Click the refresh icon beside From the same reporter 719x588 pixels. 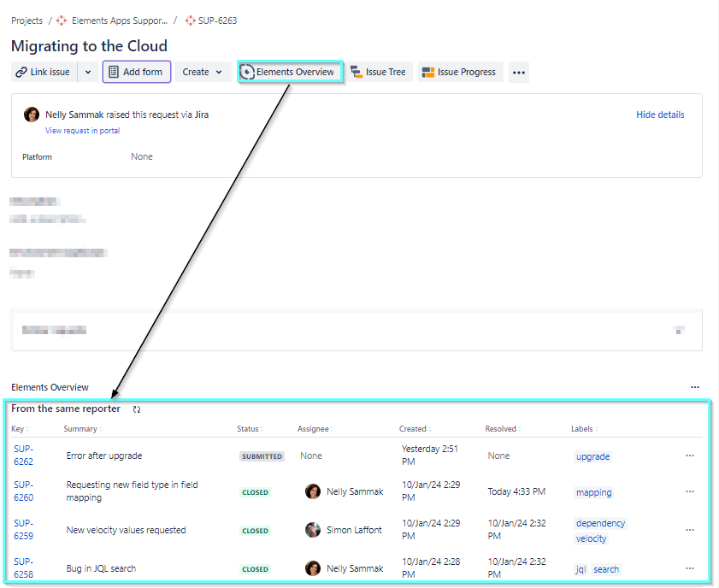click(x=137, y=409)
